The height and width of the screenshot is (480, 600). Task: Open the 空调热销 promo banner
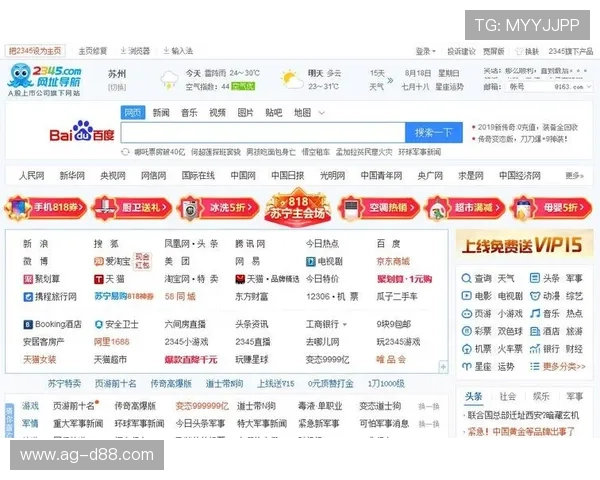coord(379,207)
